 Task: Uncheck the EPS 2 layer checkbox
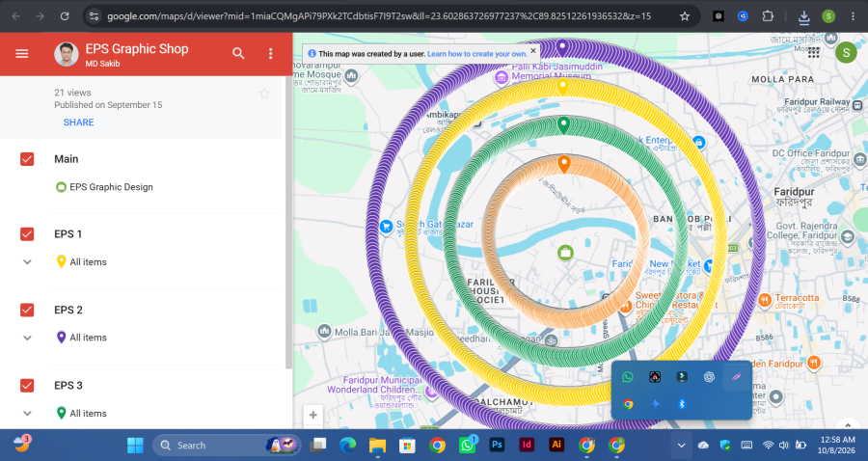[x=27, y=310]
